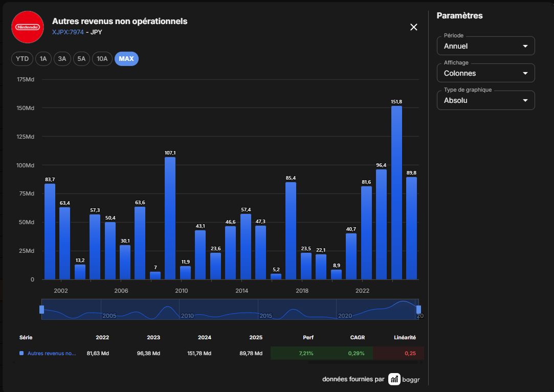Open the Période Annuel dropdown
The width and height of the screenshot is (554, 392).
click(486, 46)
